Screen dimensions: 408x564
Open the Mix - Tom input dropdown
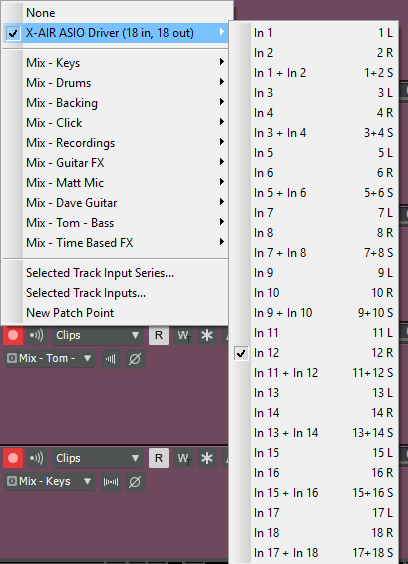click(x=50, y=358)
